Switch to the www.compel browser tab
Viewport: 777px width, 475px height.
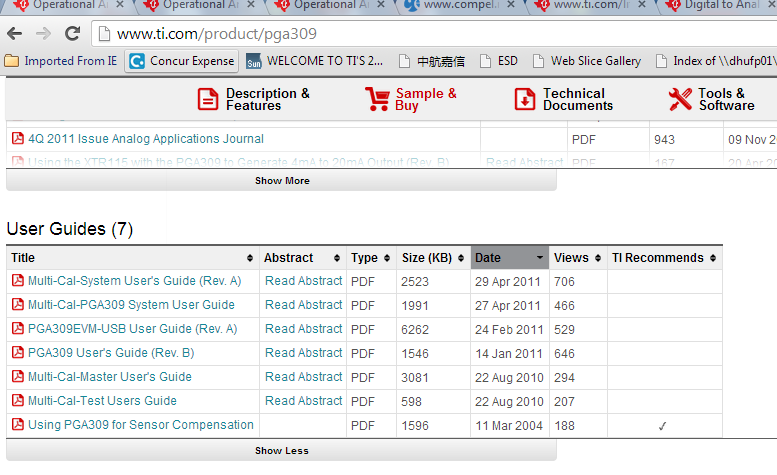pos(458,5)
